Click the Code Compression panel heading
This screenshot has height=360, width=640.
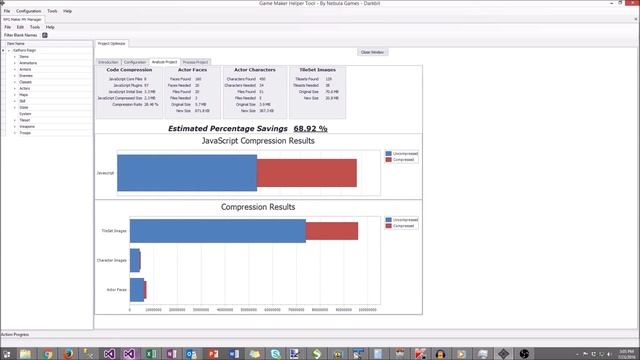coord(129,70)
